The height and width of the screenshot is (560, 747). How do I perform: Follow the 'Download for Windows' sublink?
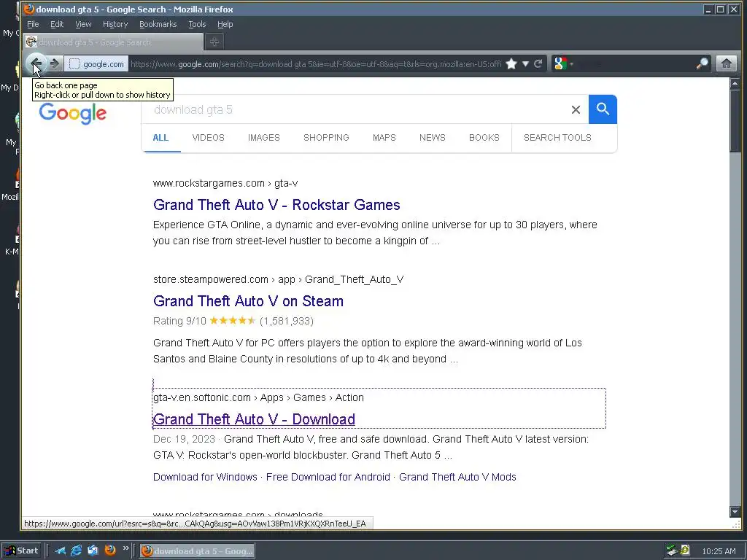click(205, 477)
